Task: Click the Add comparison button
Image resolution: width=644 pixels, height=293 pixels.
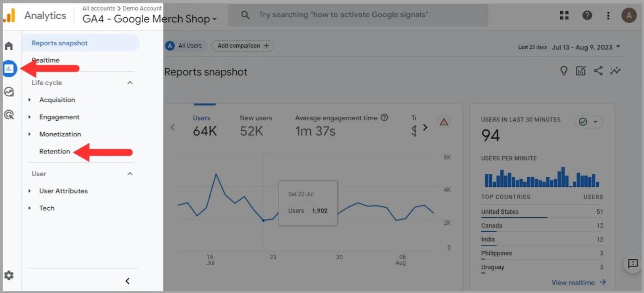Action: 242,45
